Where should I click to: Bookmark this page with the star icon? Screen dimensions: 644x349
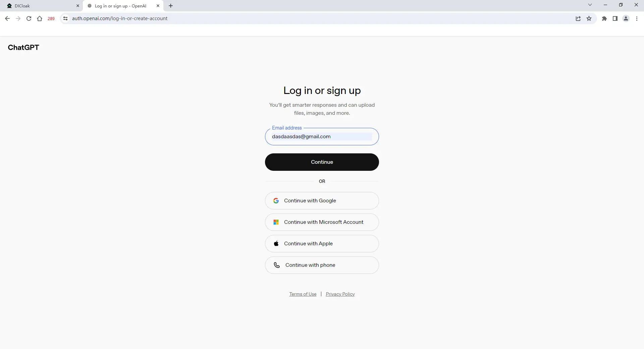click(x=589, y=18)
